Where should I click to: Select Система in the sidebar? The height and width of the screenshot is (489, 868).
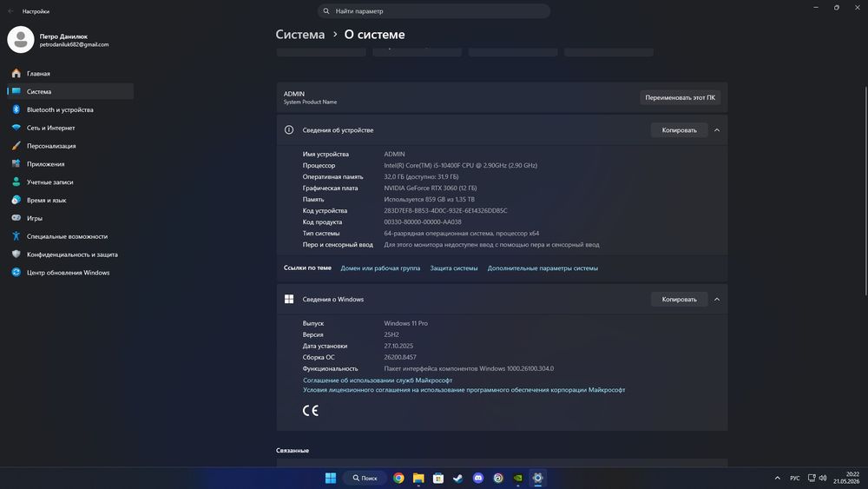tap(70, 91)
